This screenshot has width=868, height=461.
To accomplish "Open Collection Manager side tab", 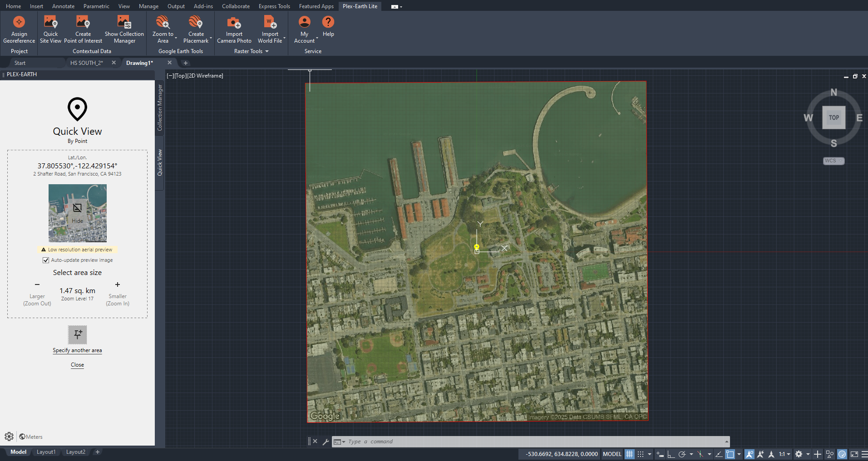I will click(x=160, y=108).
